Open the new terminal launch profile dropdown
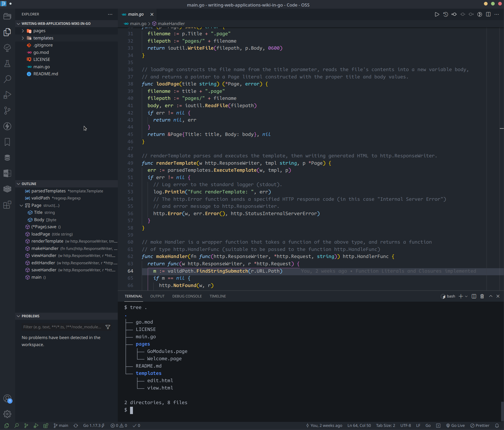Viewport: 504px width, 430px height. click(x=466, y=296)
